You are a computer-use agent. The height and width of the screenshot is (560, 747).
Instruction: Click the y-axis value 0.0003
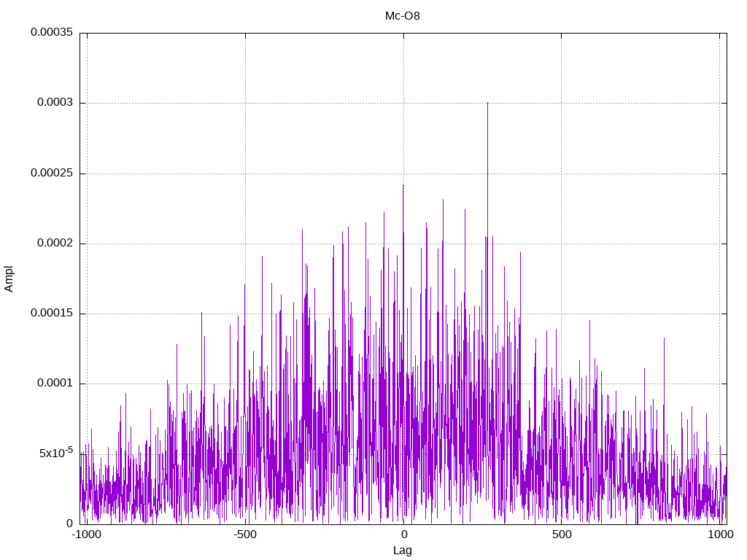[x=55, y=102]
